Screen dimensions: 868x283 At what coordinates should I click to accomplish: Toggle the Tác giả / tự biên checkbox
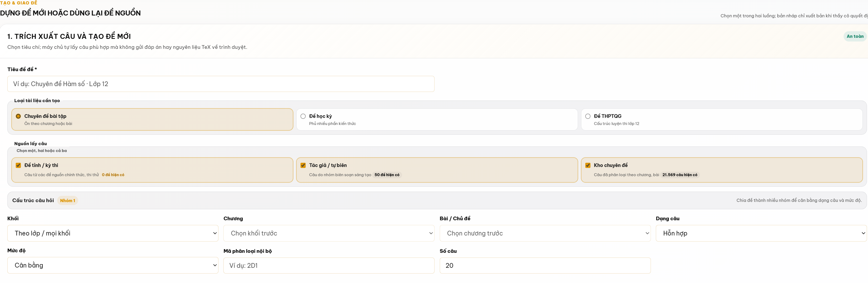point(303,165)
